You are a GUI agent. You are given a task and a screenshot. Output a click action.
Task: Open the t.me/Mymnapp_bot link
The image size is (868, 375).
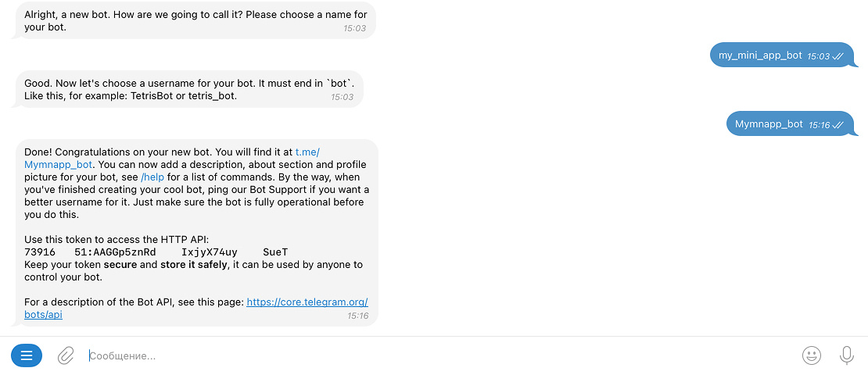[x=59, y=165]
